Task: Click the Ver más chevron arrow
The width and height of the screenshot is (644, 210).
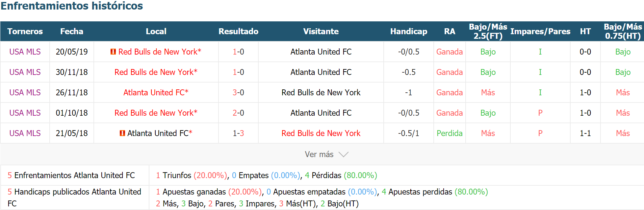Action: [344, 154]
